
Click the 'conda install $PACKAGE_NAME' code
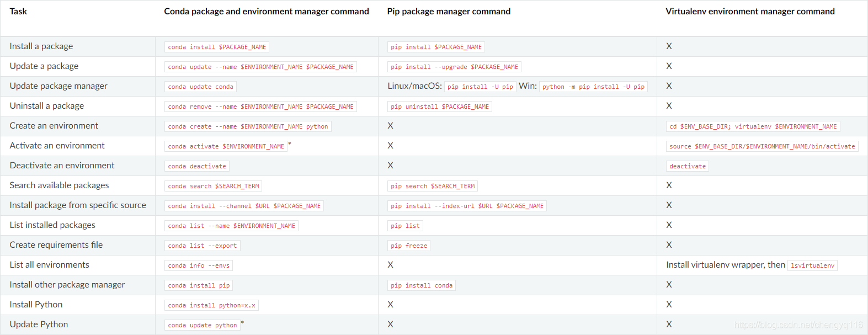click(217, 47)
